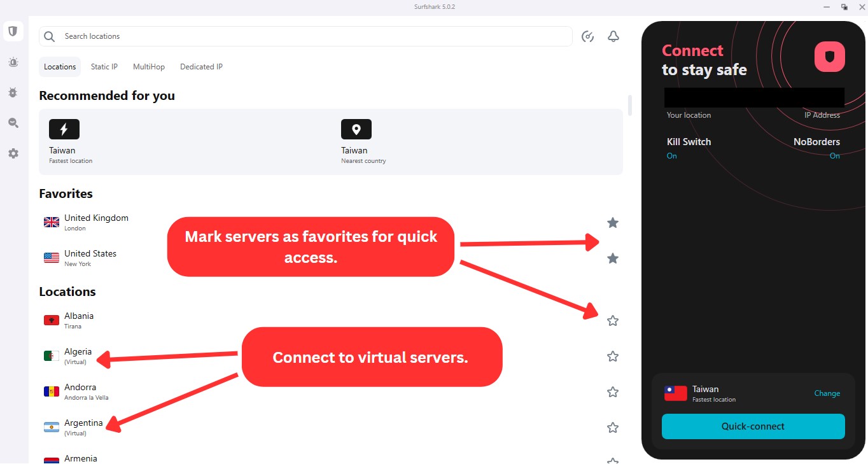
Task: Click Kill Switch label
Action: click(x=689, y=142)
